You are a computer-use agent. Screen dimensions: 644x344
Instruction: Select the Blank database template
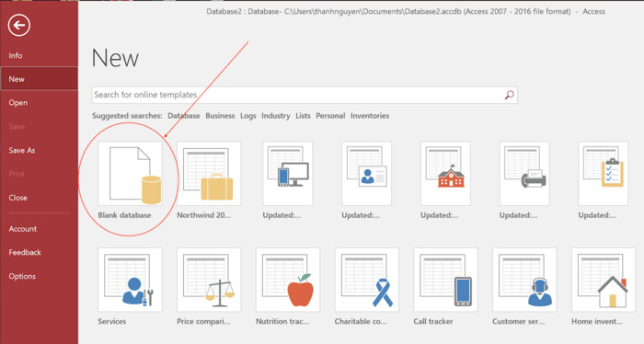coord(130,174)
